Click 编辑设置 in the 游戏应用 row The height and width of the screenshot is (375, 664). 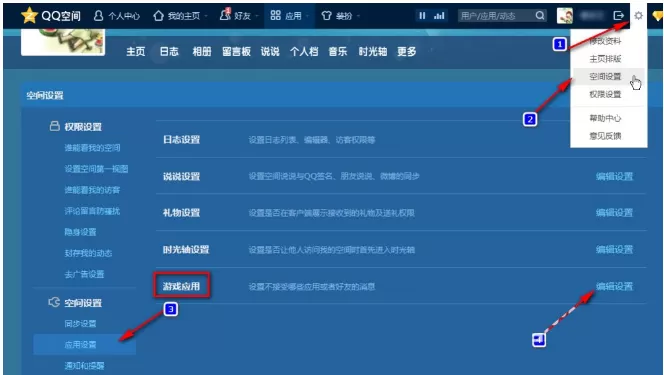[614, 287]
